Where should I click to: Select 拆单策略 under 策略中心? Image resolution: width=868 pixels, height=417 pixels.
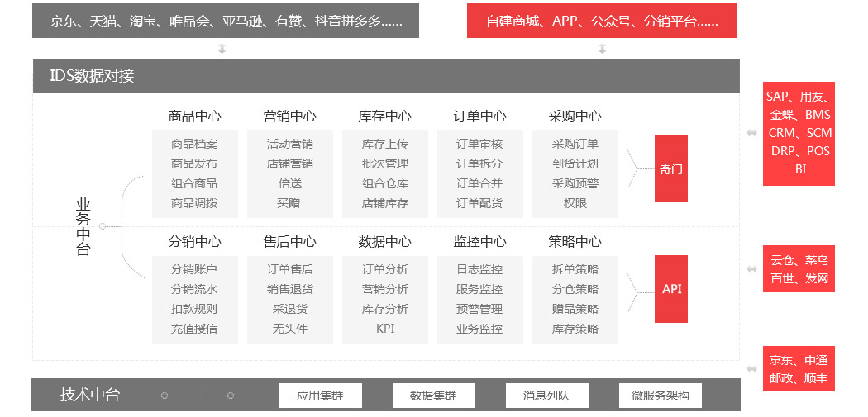click(575, 269)
